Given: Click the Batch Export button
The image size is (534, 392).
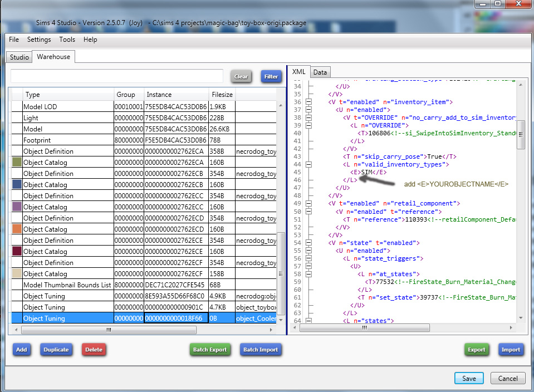Looking at the screenshot, I should point(210,350).
